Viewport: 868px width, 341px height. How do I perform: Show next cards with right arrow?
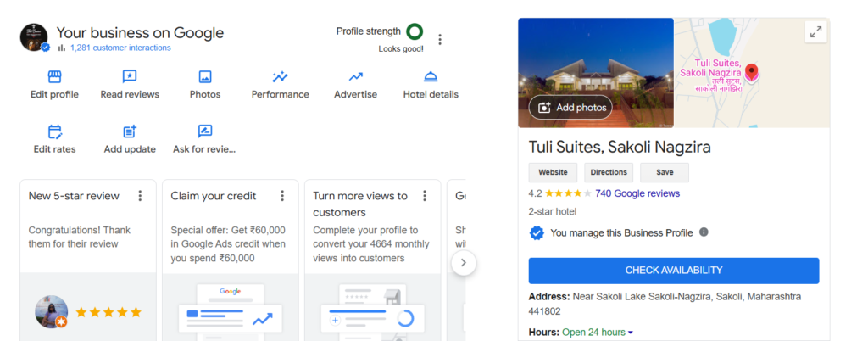(x=464, y=262)
